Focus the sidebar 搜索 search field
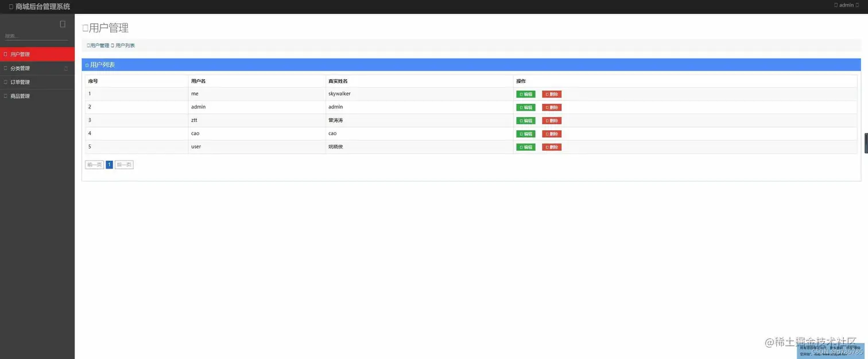Screen dimensions: 868x359 click(x=36, y=36)
